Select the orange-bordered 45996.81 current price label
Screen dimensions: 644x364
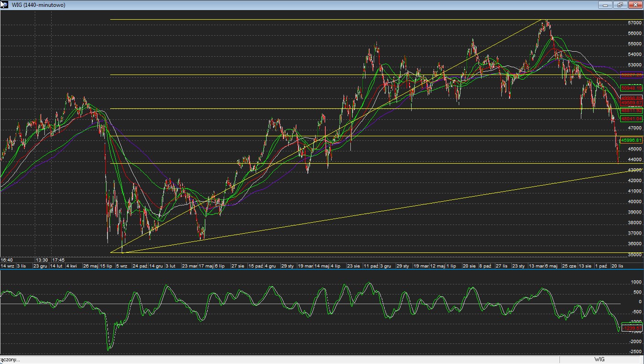[x=632, y=140]
